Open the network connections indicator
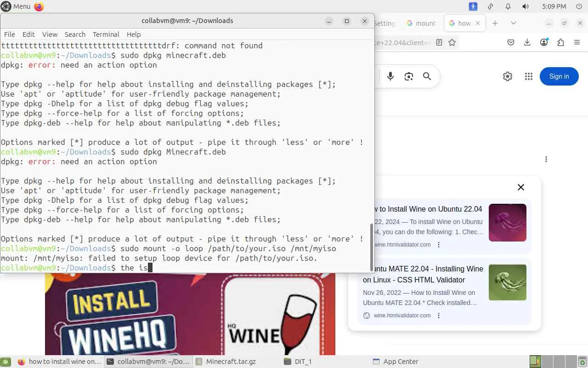This screenshot has height=368, width=588. click(x=491, y=6)
